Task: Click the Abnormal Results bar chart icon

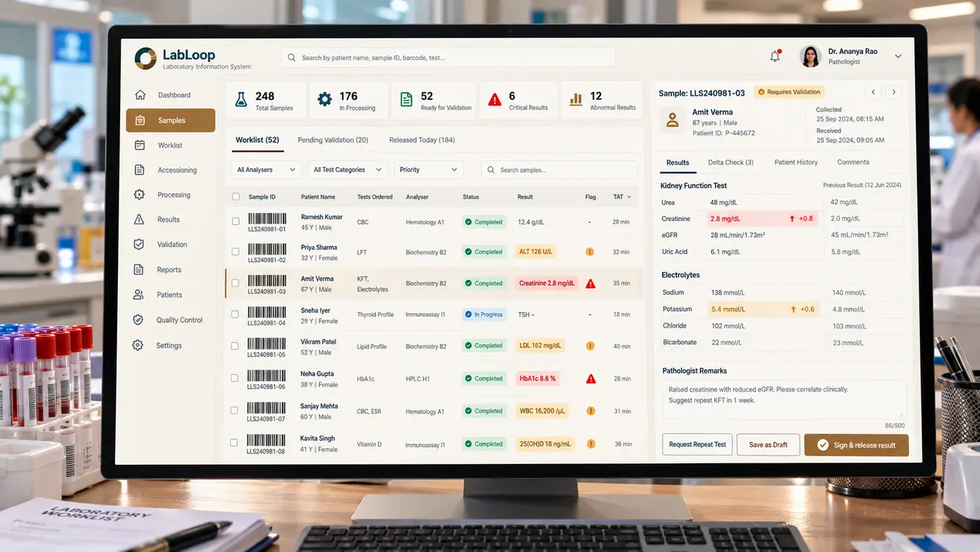Action: pos(576,100)
